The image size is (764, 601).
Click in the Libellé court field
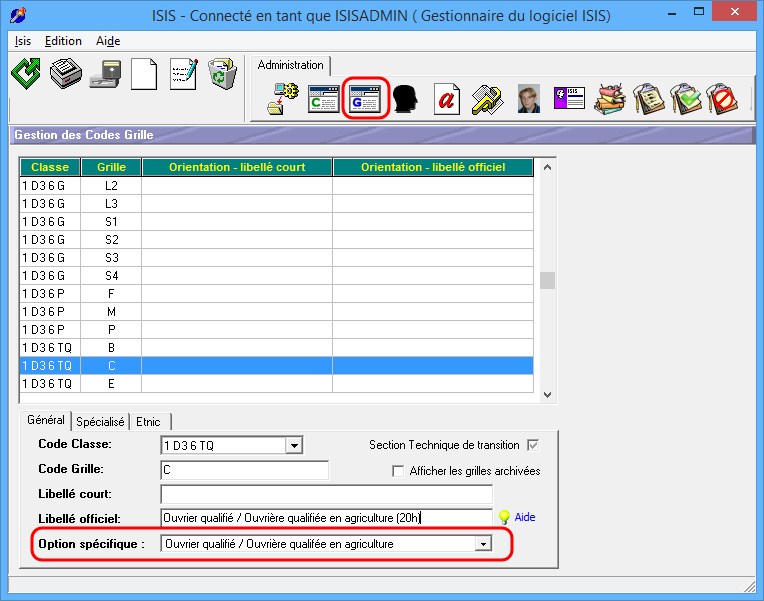pos(326,494)
